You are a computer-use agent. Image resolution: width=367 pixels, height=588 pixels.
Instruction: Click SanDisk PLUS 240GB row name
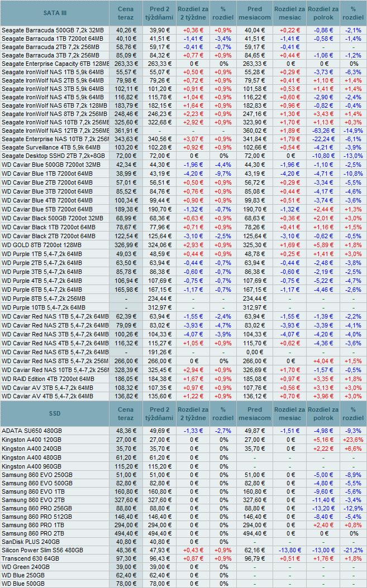(31, 542)
